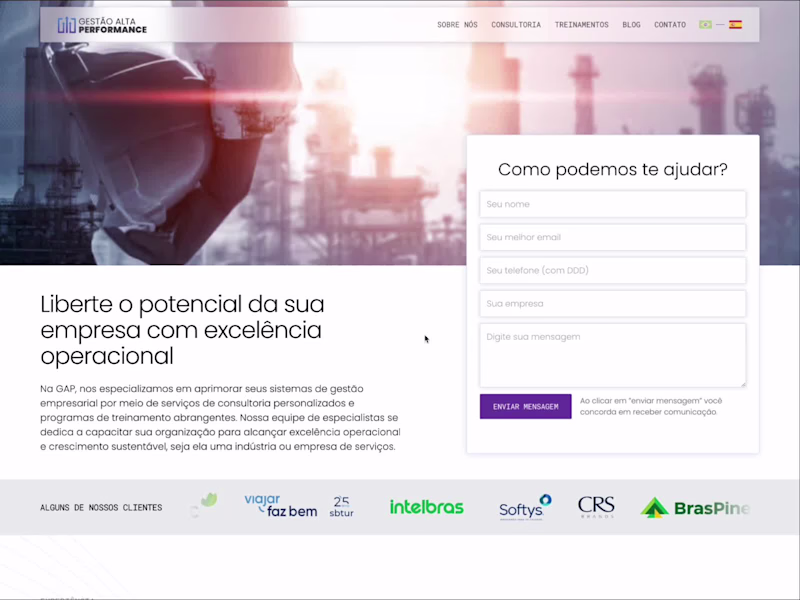Viewport: 800px width, 600px height.
Task: Click the CRS Brands client logo
Action: click(596, 507)
